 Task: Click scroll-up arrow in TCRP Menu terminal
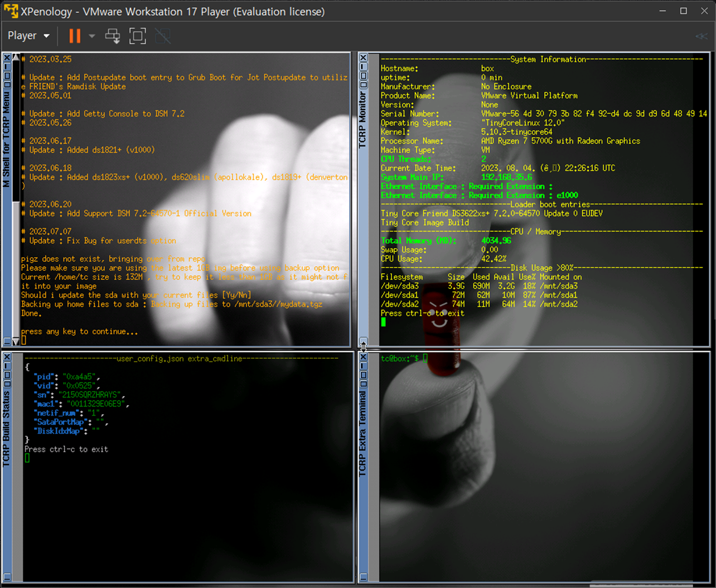(16, 57)
